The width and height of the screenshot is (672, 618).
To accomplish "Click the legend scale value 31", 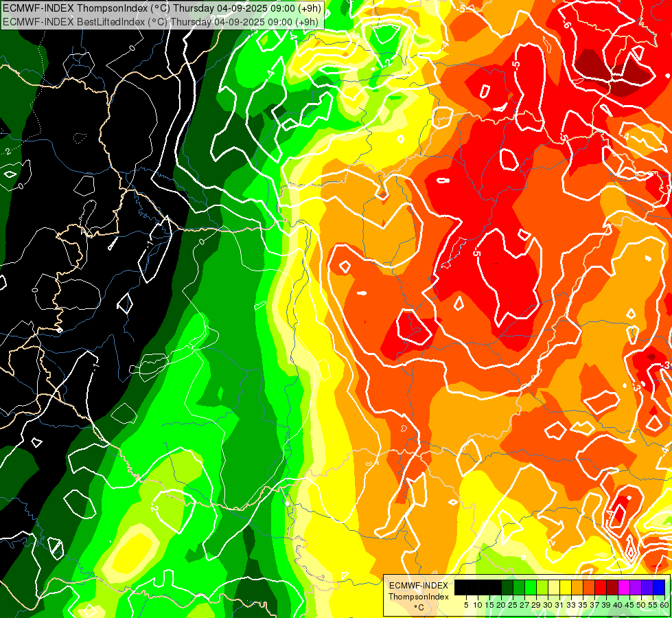I will pos(559,605).
